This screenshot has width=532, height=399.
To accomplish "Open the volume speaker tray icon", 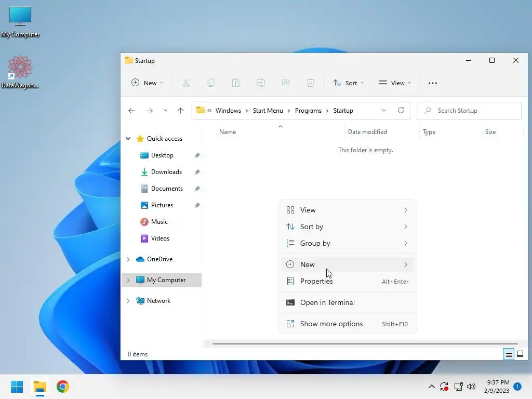I will 471,387.
